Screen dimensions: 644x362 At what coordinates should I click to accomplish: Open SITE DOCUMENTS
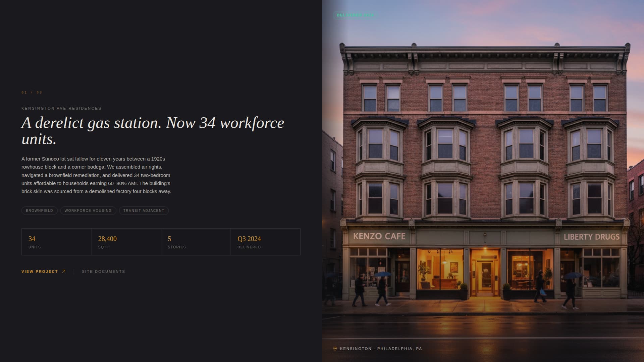coord(103,271)
